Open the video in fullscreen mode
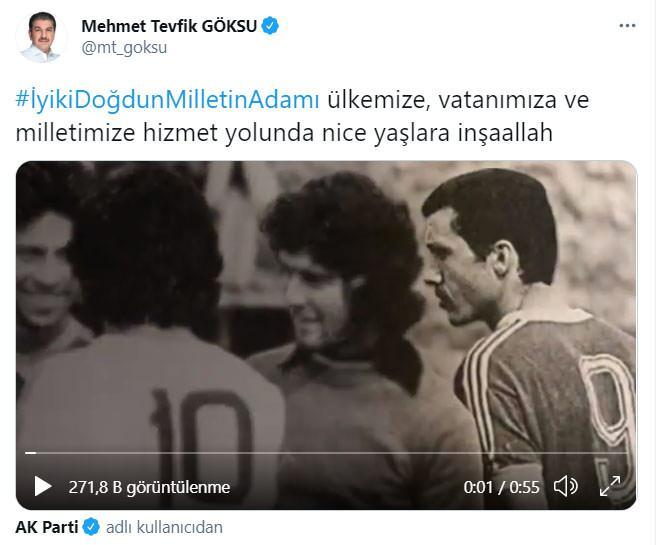The height and width of the screenshot is (545, 656). (x=610, y=486)
